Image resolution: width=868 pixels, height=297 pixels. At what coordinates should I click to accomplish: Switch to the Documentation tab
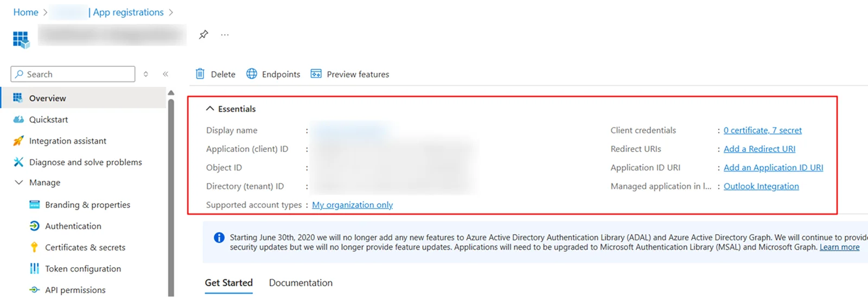(301, 283)
